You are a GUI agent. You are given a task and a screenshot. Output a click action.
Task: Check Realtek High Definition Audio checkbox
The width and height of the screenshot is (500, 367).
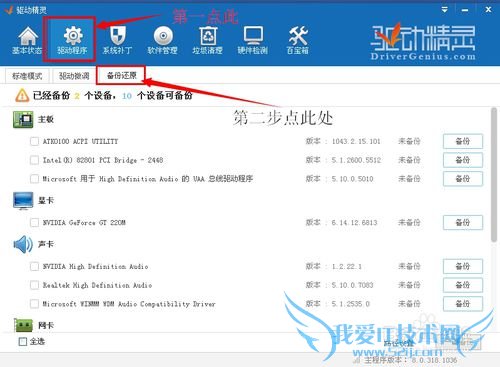[34, 285]
